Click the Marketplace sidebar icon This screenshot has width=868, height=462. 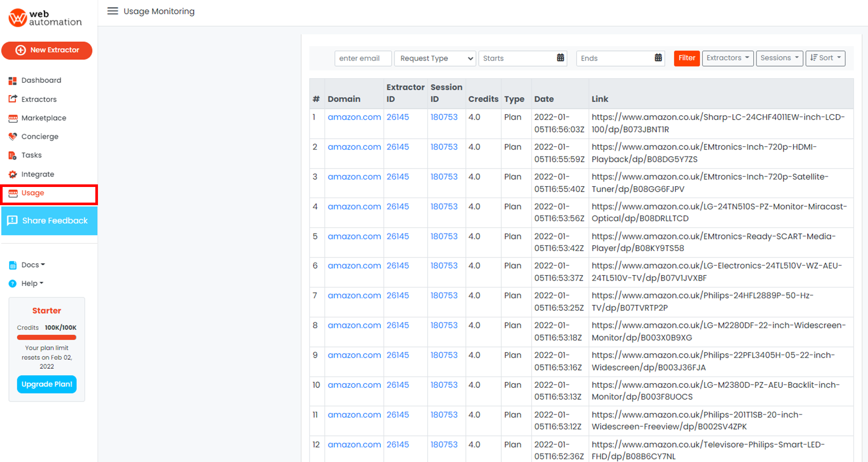click(x=13, y=118)
